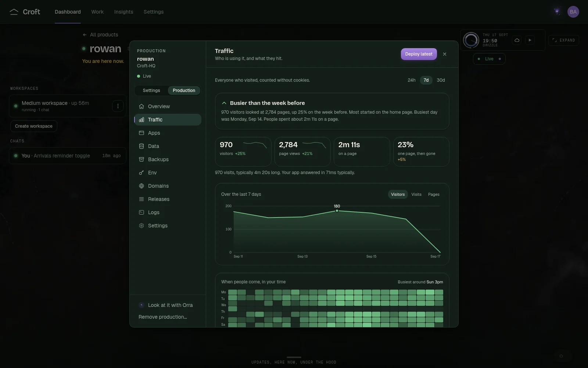Show Pages in the chart
The image size is (588, 368).
point(434,194)
